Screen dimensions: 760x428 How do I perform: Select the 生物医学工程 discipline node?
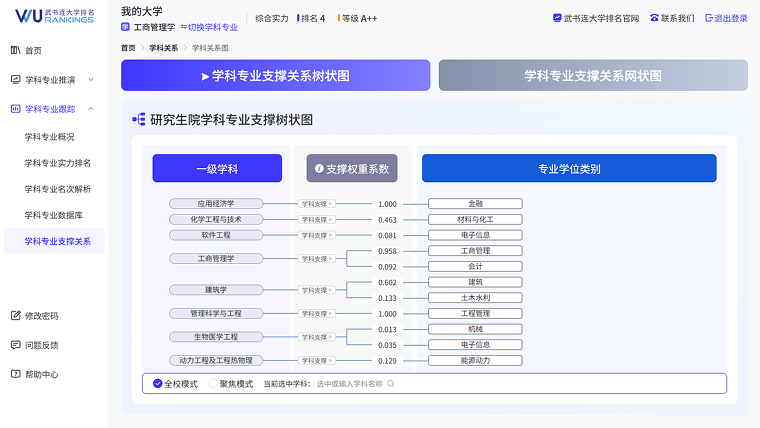pos(216,336)
